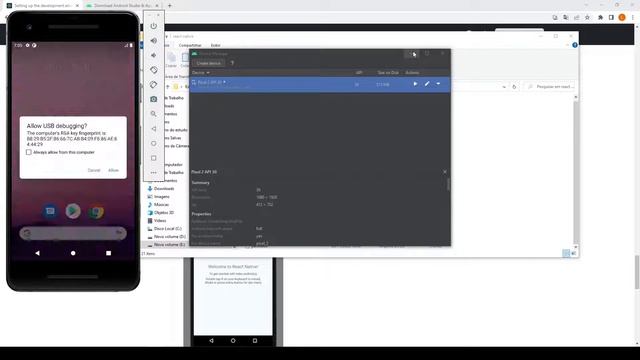Select Disco Local (C:) in File Explorer sidebar
This screenshot has width=640, height=360.
click(x=168, y=229)
